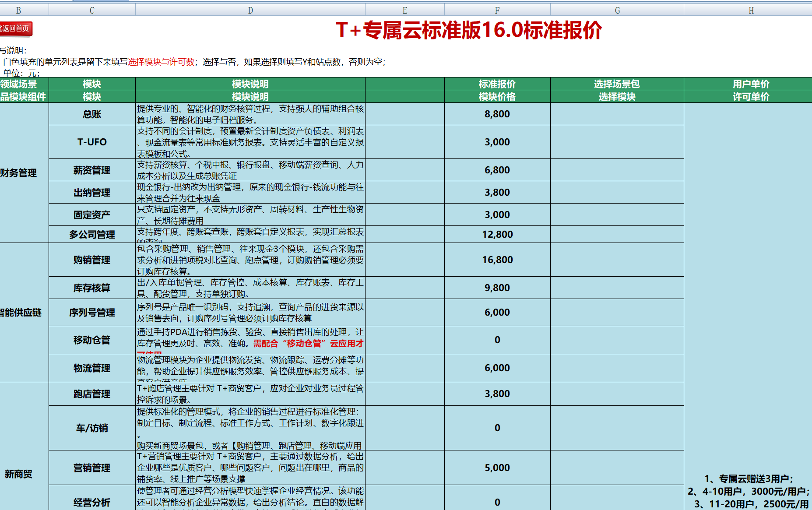This screenshot has height=510, width=812.
Task: Click the 6,000 price for 序列号管理
Action: pyautogui.click(x=497, y=312)
